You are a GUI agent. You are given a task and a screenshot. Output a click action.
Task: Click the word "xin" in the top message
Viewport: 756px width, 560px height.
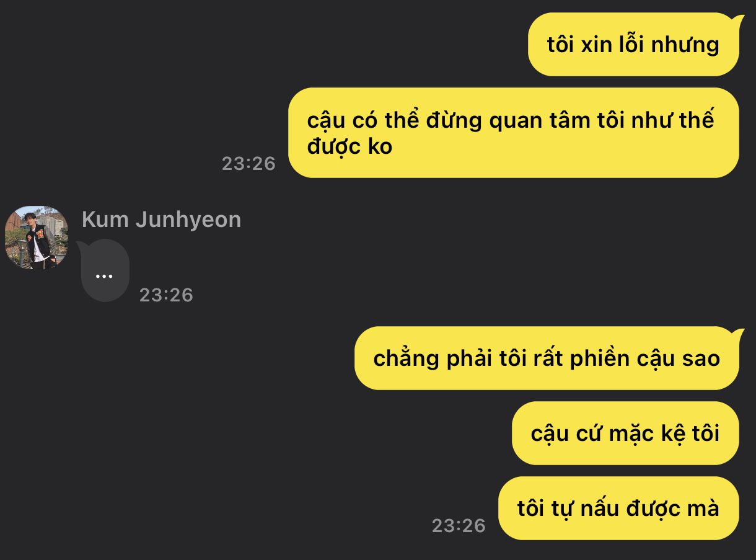(597, 45)
